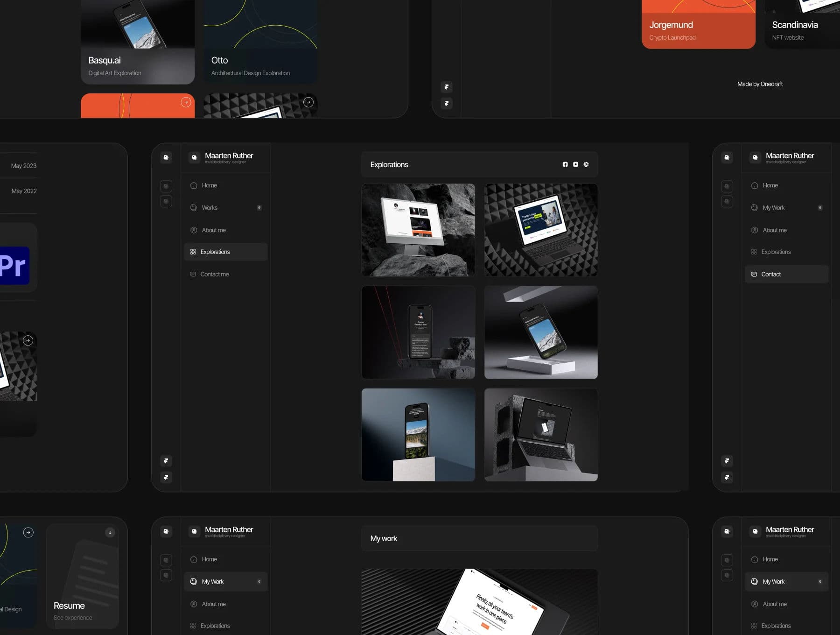840x635 pixels.
Task: Click See experience on the Resume card
Action: point(72,617)
